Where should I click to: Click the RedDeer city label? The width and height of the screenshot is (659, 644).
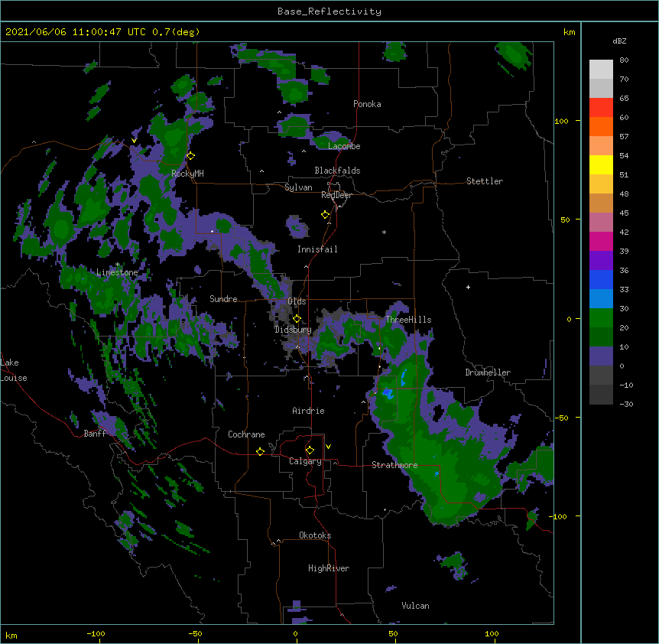[x=336, y=195]
